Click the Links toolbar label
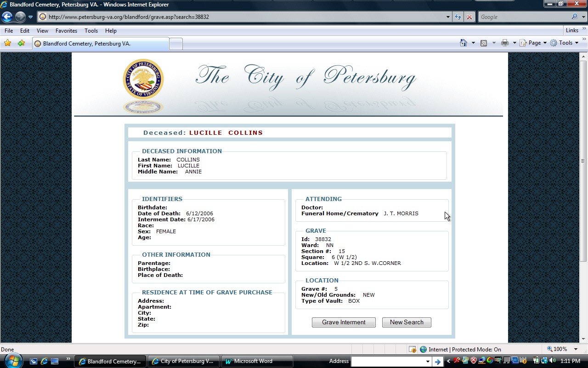 click(x=572, y=30)
